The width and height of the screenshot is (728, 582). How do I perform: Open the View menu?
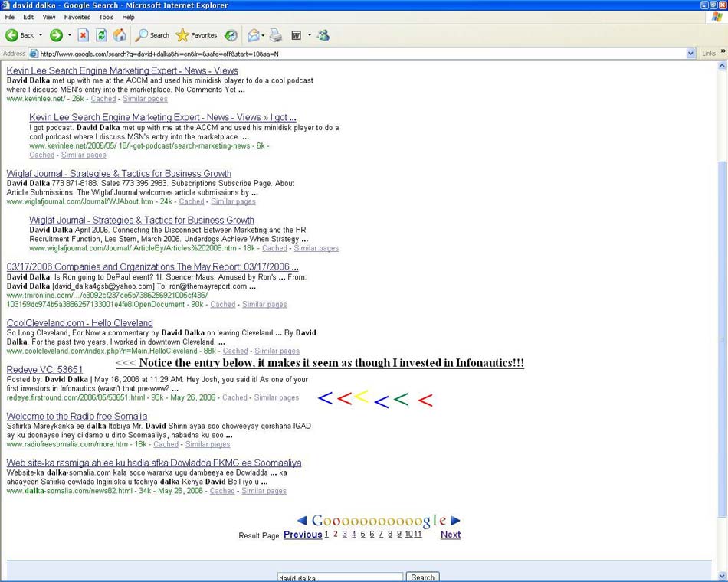pos(49,17)
